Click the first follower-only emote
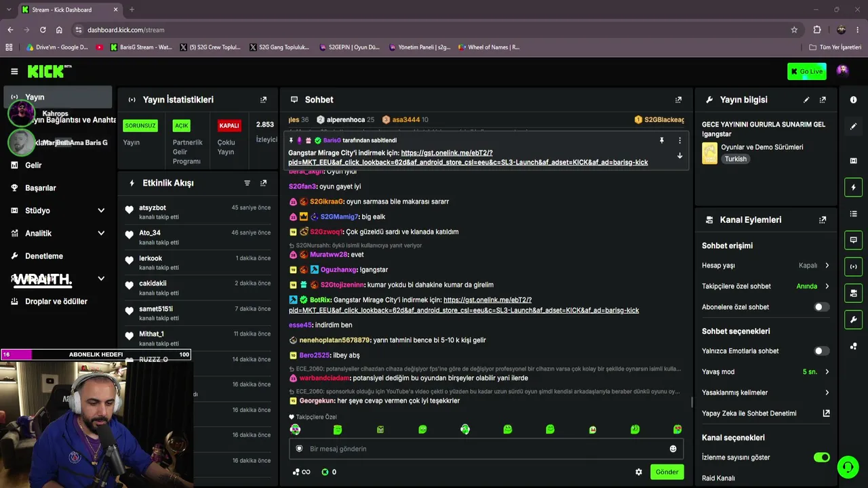868x488 pixels. (295, 430)
